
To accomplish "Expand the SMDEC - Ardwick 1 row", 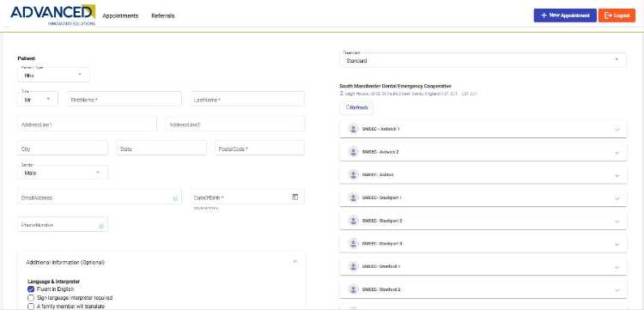I will point(483,129).
